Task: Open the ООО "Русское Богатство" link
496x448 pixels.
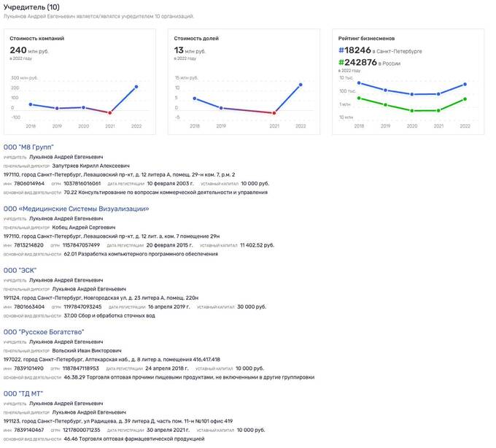Action: (44, 332)
